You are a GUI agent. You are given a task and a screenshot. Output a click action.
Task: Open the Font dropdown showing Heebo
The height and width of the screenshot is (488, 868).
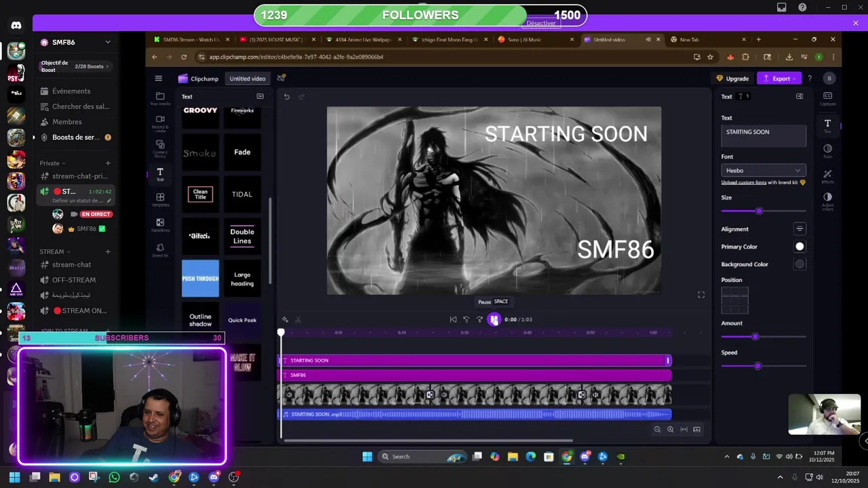point(764,170)
